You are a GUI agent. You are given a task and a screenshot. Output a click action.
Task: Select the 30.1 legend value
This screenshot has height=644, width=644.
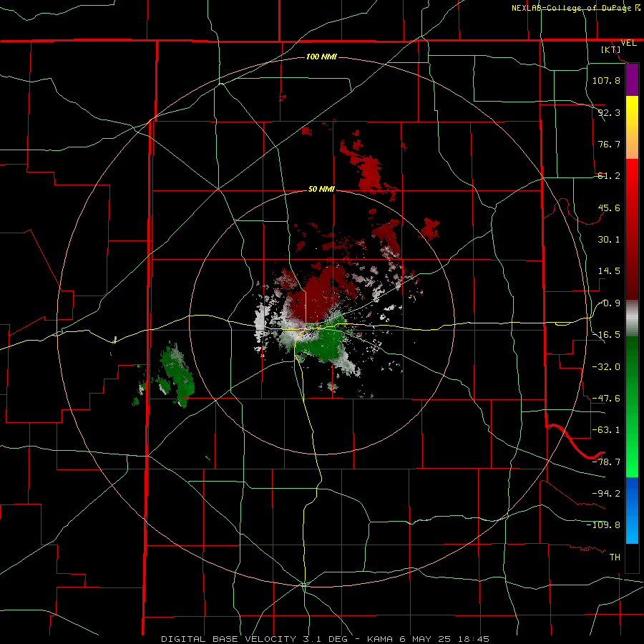tap(609, 240)
